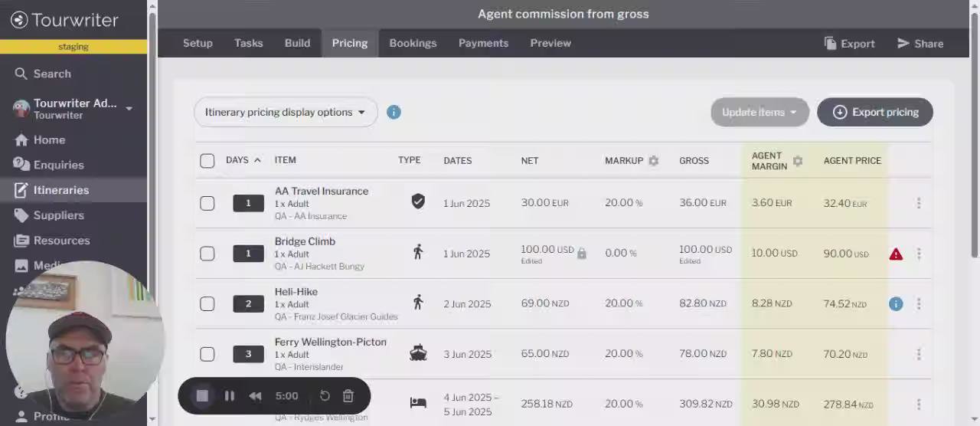Stop the screen recording
The height and width of the screenshot is (426, 980).
202,396
